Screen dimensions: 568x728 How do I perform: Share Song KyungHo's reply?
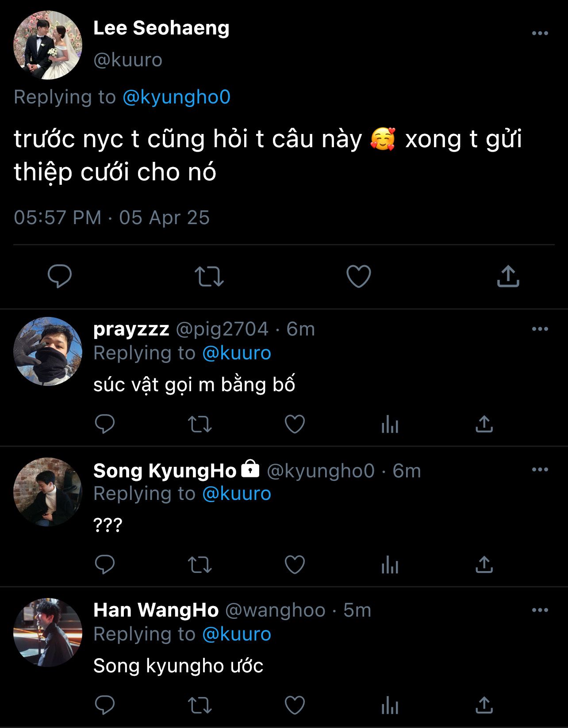tap(484, 565)
